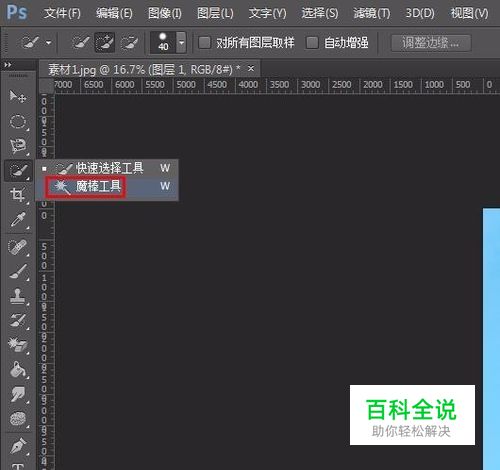The width and height of the screenshot is (500, 470).
Task: Open the 视图(V) menu
Action: pyautogui.click(x=469, y=13)
